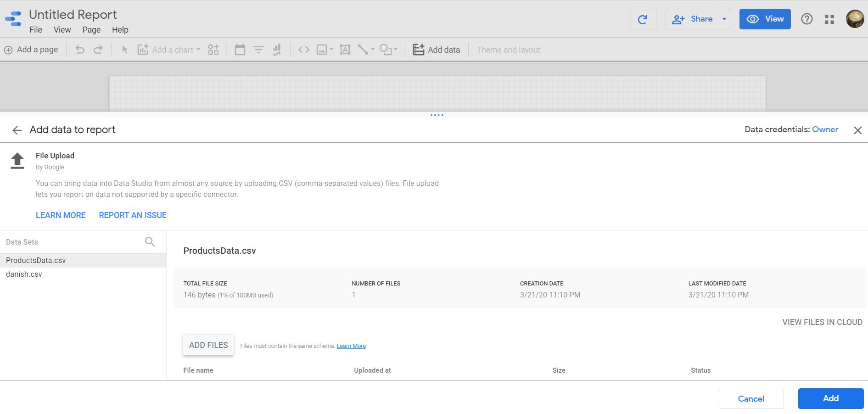The image size is (868, 414).
Task: Open the help question mark icon
Action: click(x=806, y=19)
